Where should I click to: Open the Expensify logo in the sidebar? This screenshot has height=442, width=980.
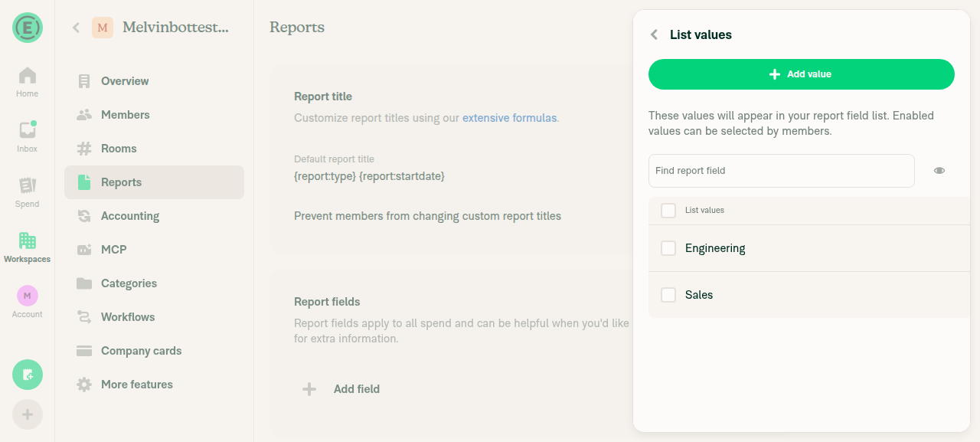click(28, 28)
